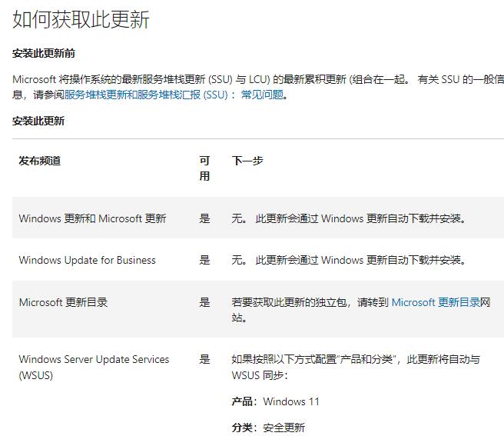Click the 如何获取此更新 heading

pyautogui.click(x=81, y=19)
